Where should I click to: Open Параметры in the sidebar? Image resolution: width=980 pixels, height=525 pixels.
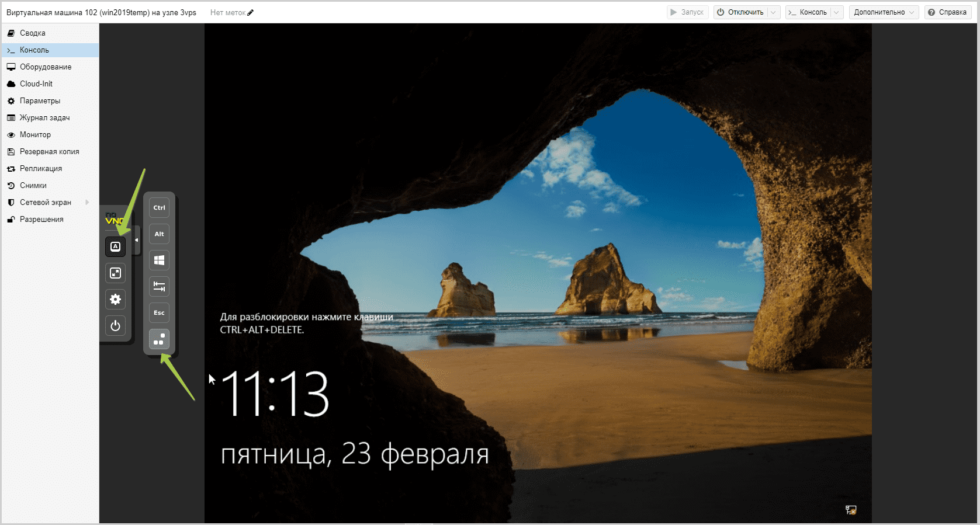[50, 100]
